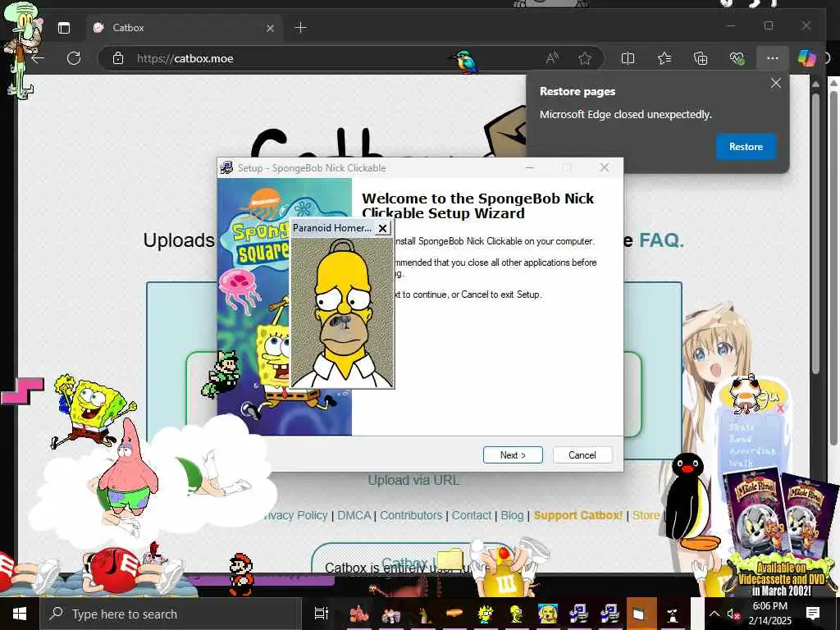Open the red fish taskbar app

pyautogui.click(x=359, y=614)
